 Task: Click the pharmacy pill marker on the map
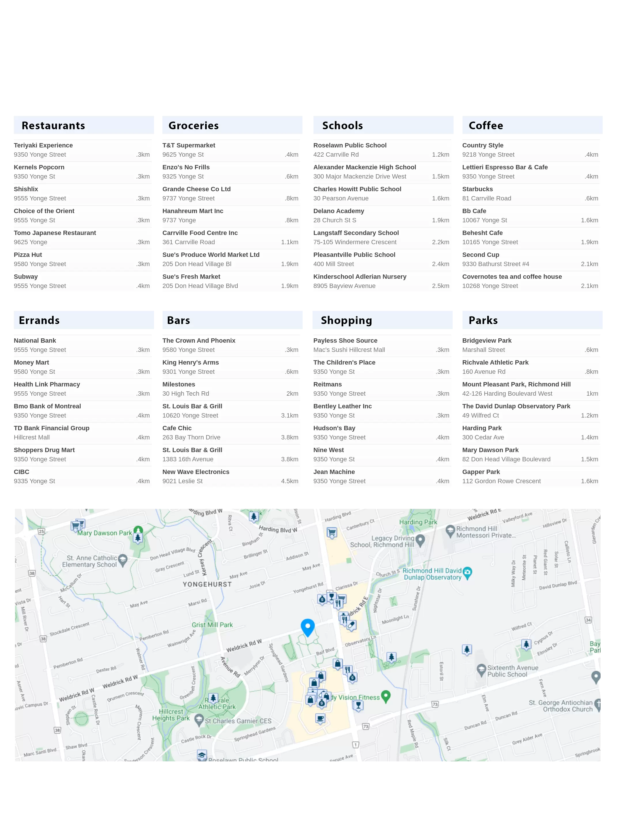[x=351, y=625]
